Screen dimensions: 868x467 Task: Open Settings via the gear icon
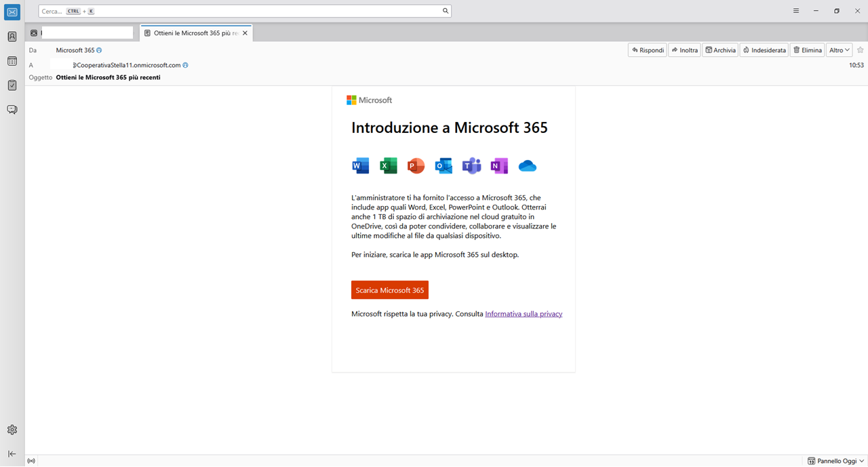12,430
